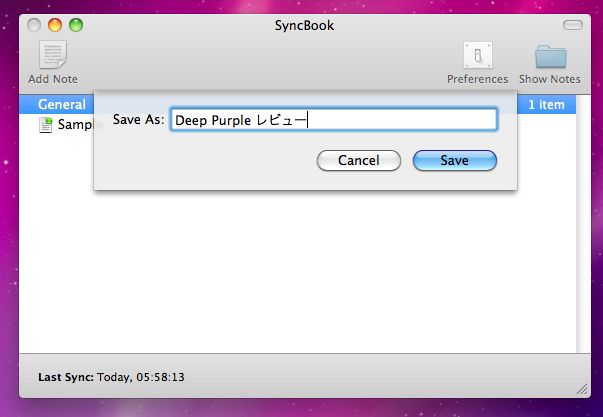Click the yellow minimize window button
The width and height of the screenshot is (603, 417).
(55, 25)
